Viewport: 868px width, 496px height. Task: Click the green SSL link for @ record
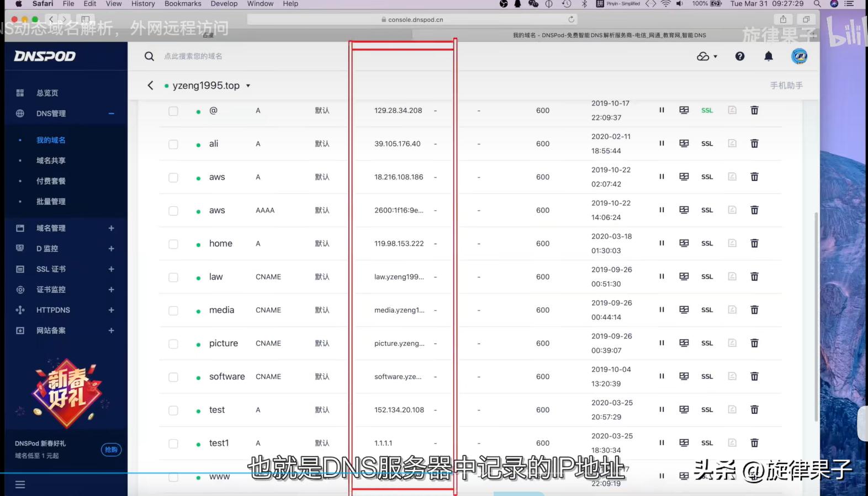pos(707,110)
